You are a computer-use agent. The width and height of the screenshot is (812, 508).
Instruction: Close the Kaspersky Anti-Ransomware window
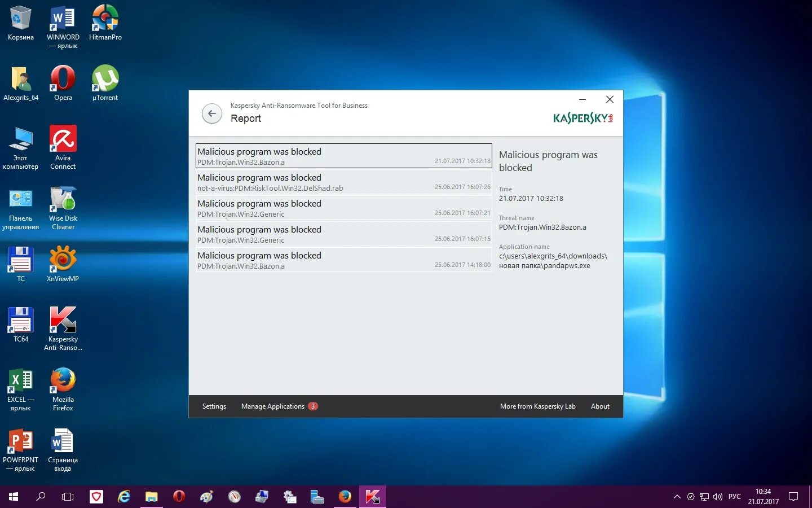610,99
